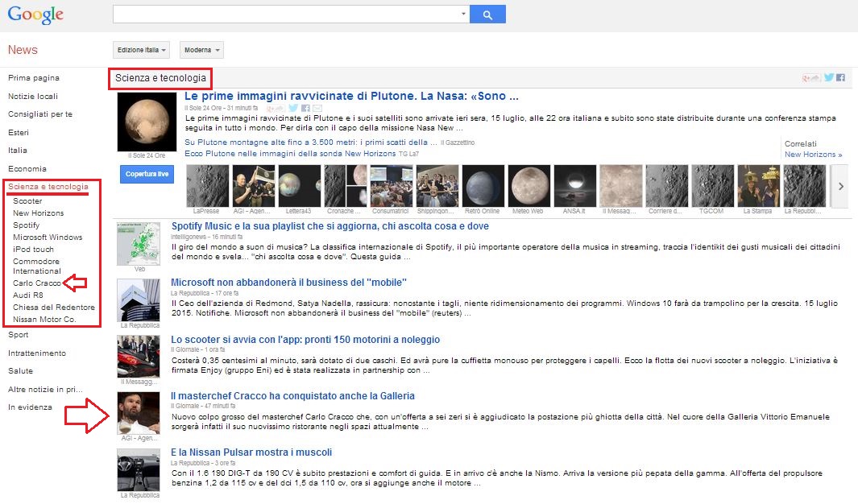Click the Copertura live button
The image size is (858, 504).
(147, 174)
